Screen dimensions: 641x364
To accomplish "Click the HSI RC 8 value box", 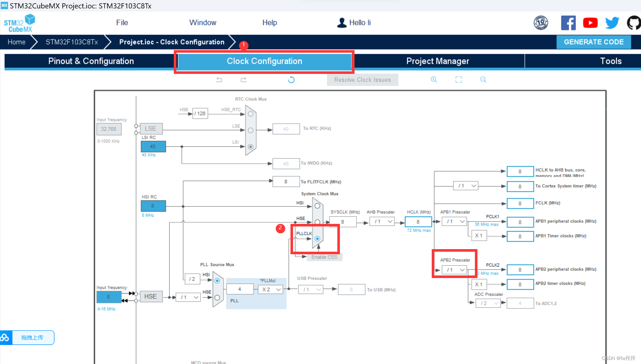I will point(153,206).
